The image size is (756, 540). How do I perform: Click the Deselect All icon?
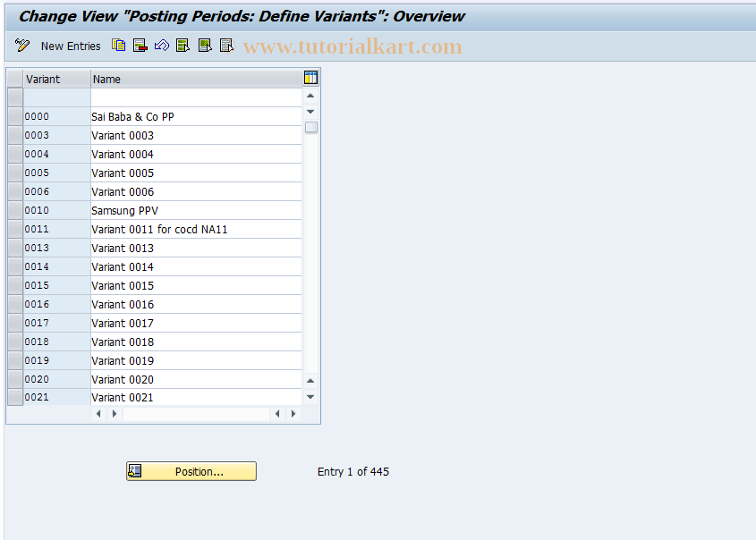point(225,45)
